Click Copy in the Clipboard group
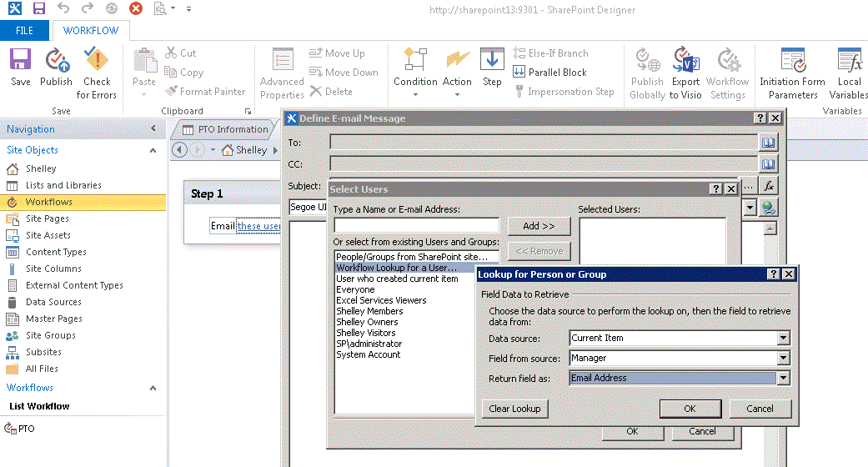 184,72
